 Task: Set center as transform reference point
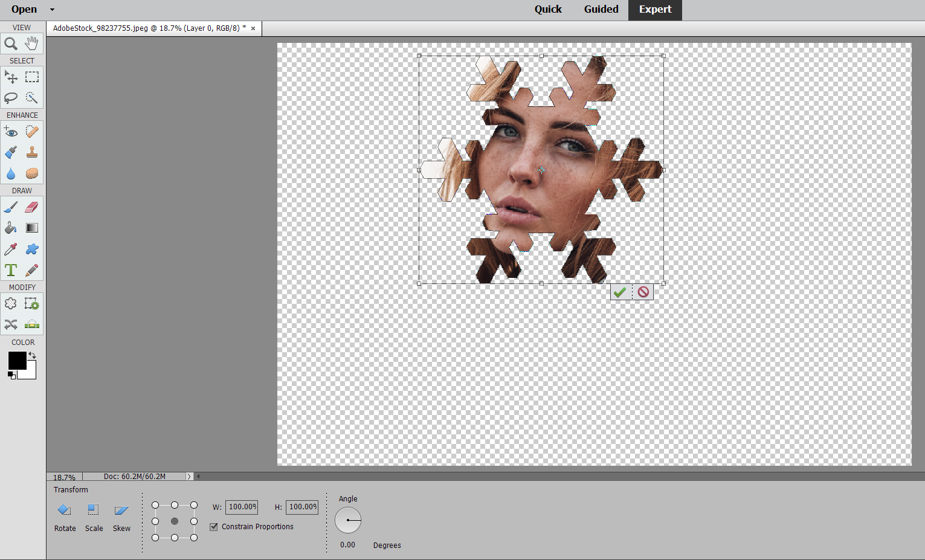point(174,521)
